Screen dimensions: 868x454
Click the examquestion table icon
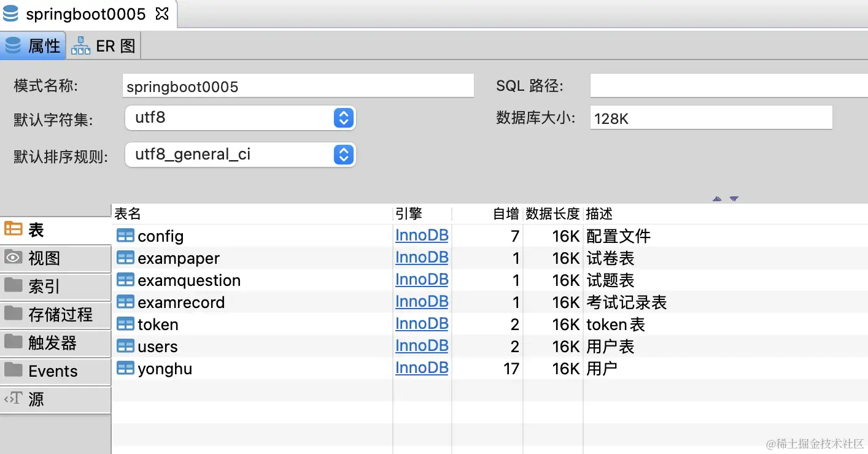click(x=126, y=280)
